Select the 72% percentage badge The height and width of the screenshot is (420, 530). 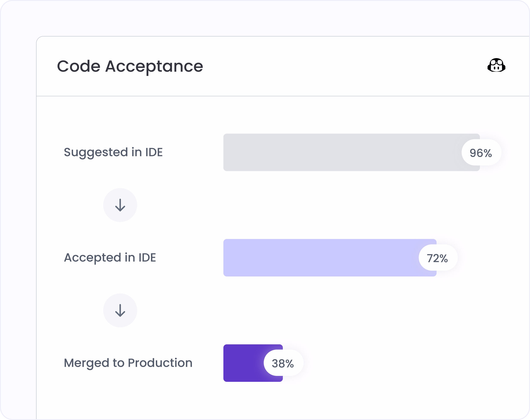coord(438,258)
